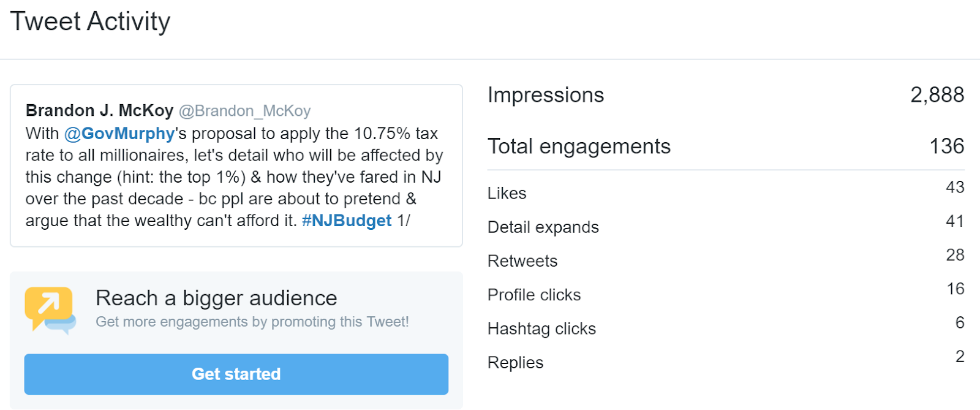
Task: Select the Total engagements label
Action: pyautogui.click(x=579, y=146)
